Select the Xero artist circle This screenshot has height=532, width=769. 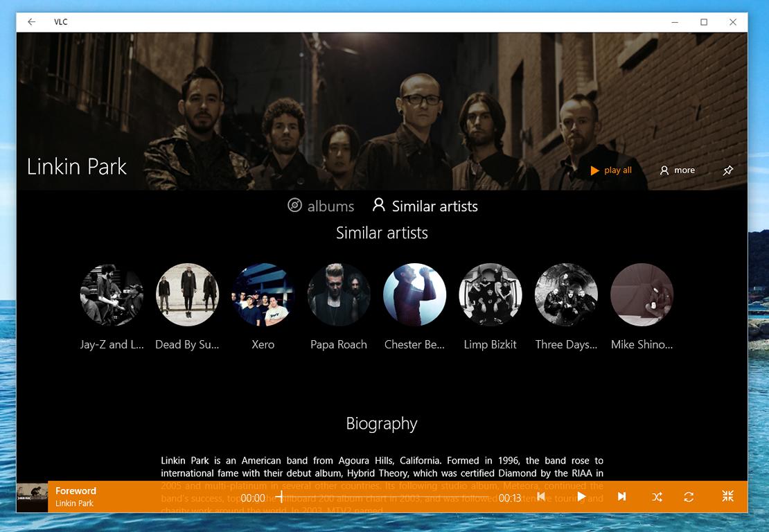(263, 294)
